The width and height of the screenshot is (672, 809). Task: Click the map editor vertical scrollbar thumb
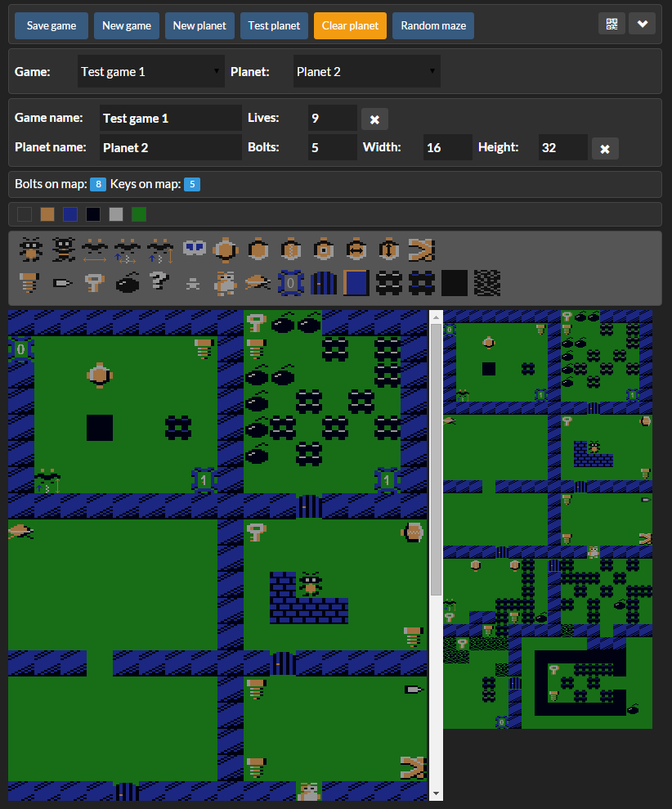coord(436,459)
